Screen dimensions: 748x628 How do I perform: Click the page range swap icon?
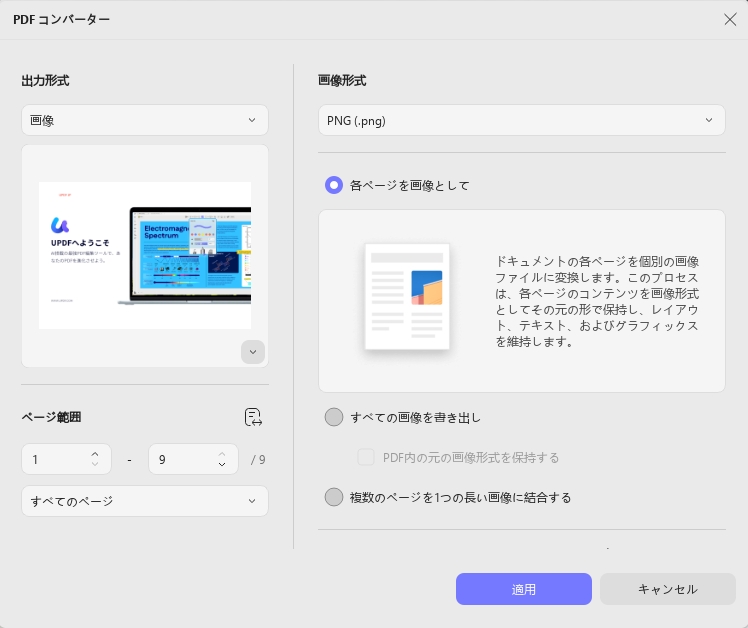[x=253, y=417]
